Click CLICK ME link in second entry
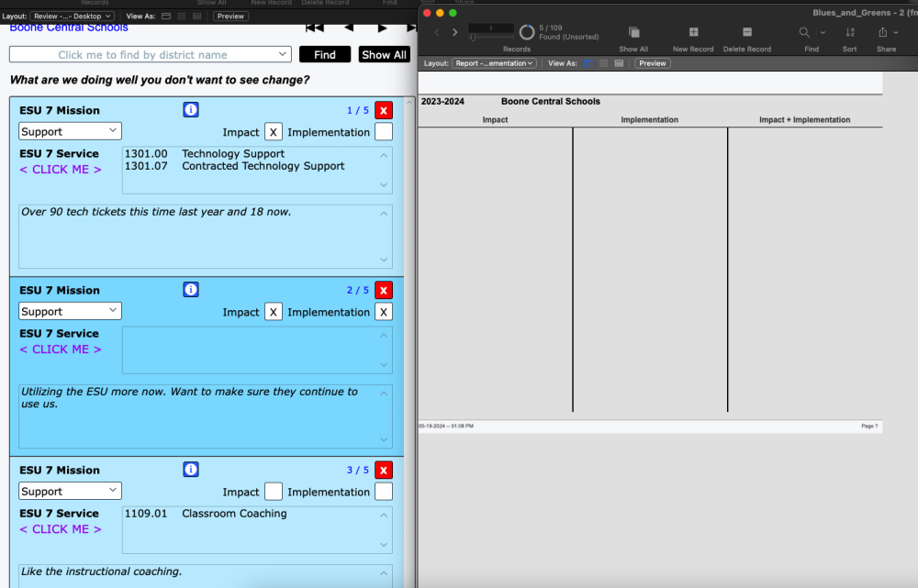This screenshot has height=588, width=918. [x=61, y=349]
